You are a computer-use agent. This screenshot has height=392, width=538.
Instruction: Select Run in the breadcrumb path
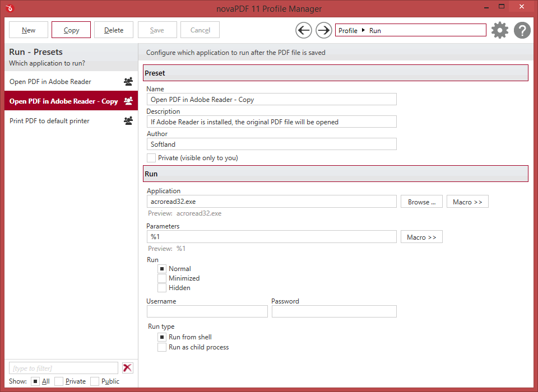pos(375,31)
